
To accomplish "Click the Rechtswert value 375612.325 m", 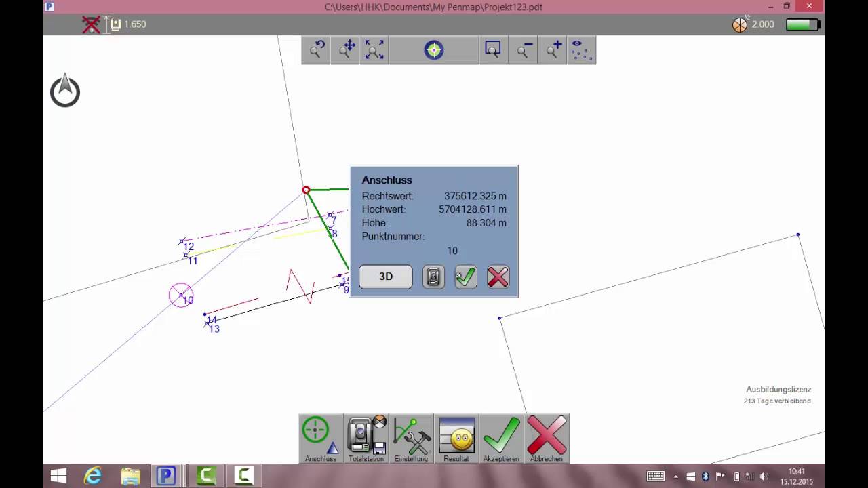I will [x=475, y=196].
